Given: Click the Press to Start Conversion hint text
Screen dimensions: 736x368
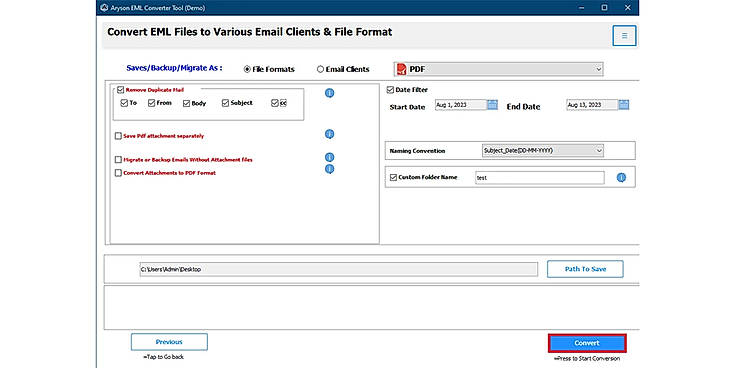Looking at the screenshot, I should (x=587, y=359).
